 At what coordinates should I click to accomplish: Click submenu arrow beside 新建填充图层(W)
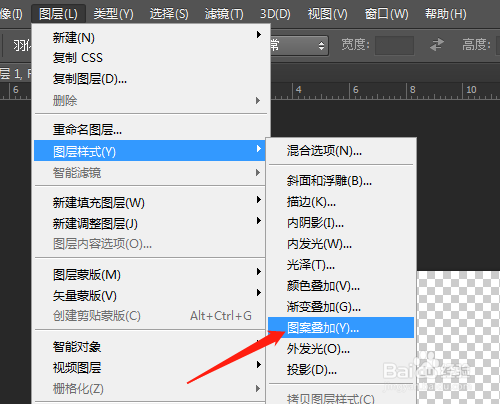259,199
